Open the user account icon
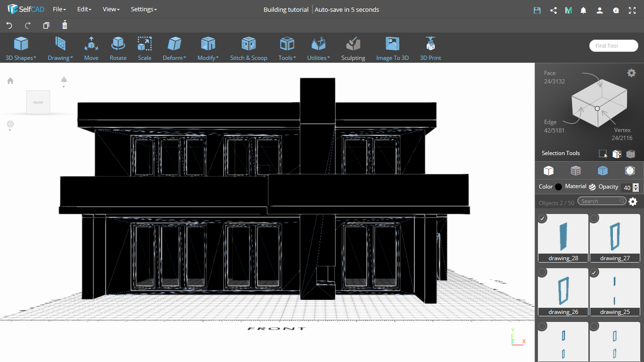This screenshot has width=644, height=362. coord(599,10)
